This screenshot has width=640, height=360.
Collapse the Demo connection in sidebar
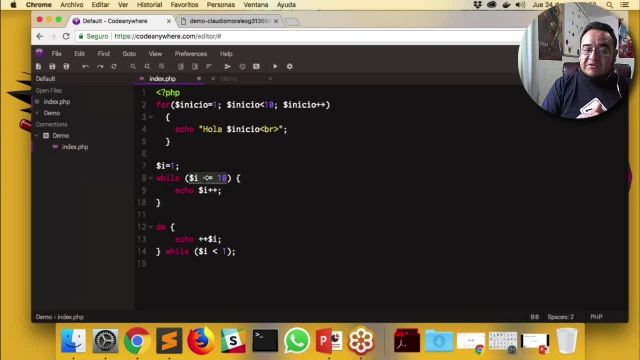[x=37, y=136]
